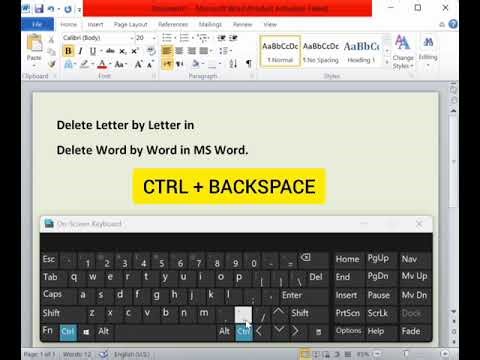Toggle the left Shift key on the on-screen keyboard
Image resolution: width=480 pixels, height=360 pixels.
[x=62, y=313]
